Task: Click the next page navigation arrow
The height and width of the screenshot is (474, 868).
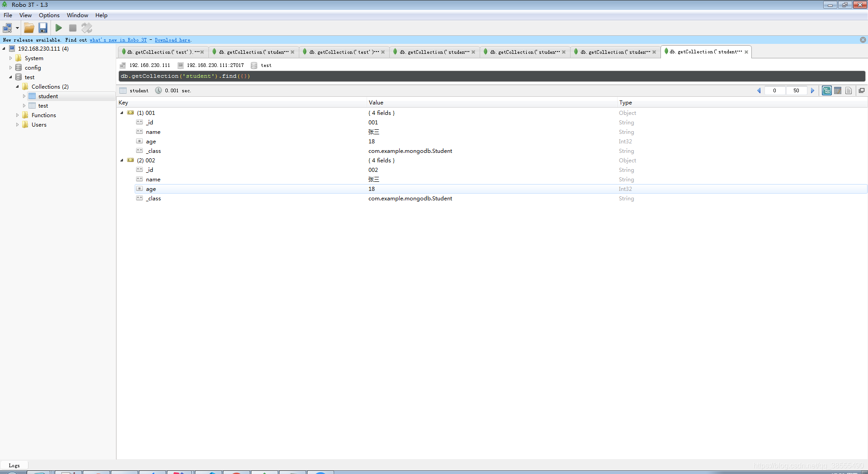Action: [813, 90]
